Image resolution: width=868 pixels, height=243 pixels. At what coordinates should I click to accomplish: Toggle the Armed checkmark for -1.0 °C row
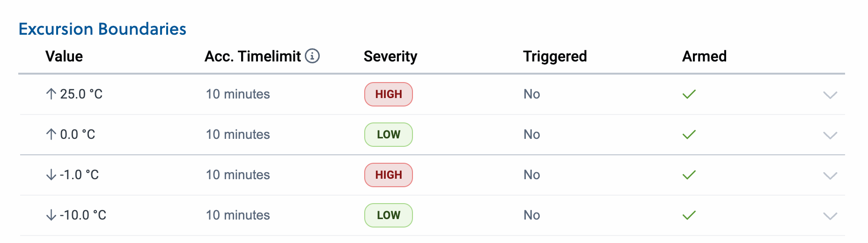pyautogui.click(x=689, y=175)
